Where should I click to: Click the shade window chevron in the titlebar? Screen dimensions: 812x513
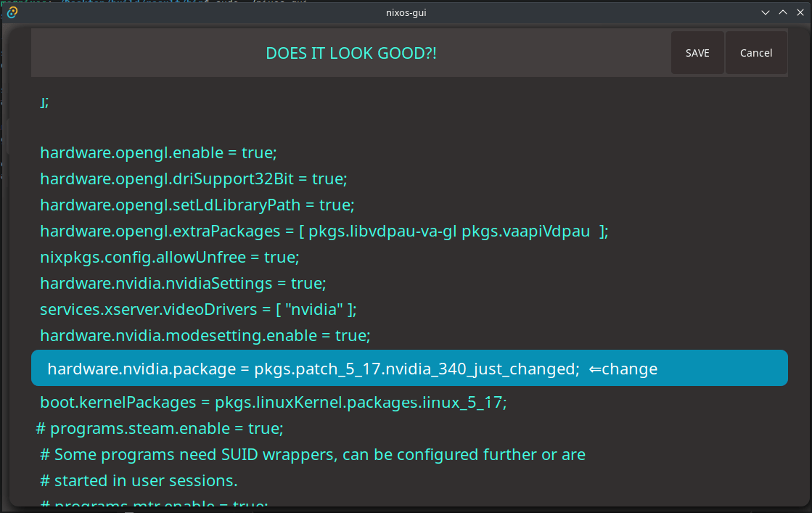click(765, 12)
